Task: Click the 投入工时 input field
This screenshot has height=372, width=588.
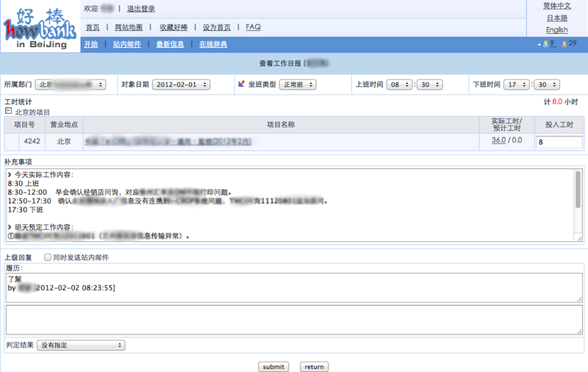Action: tap(559, 141)
